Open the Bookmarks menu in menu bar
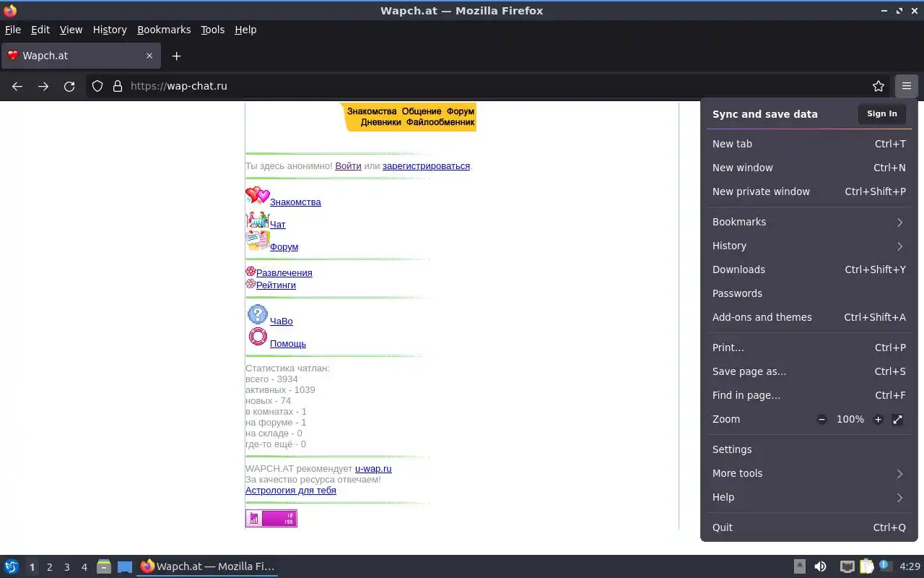The image size is (924, 578). click(164, 30)
